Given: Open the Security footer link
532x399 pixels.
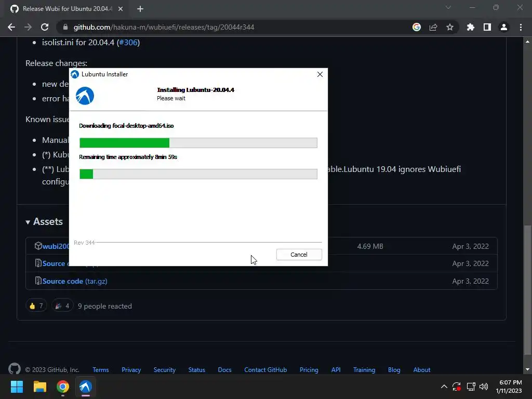Looking at the screenshot, I should [165, 370].
